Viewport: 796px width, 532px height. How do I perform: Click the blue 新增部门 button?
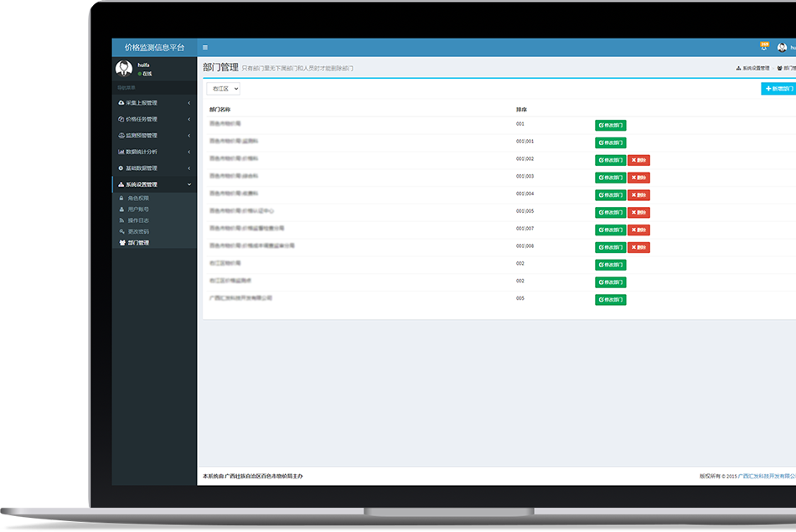778,89
